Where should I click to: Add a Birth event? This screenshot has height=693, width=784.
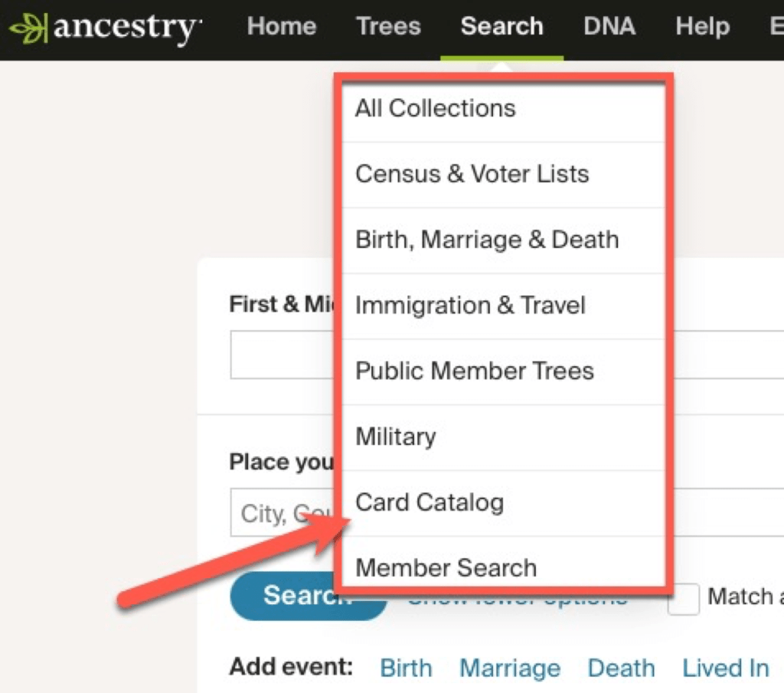tap(406, 668)
